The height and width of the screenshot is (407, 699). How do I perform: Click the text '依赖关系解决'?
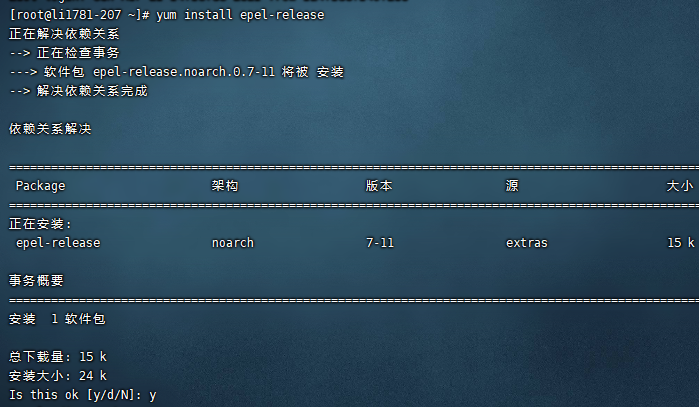click(x=50, y=129)
